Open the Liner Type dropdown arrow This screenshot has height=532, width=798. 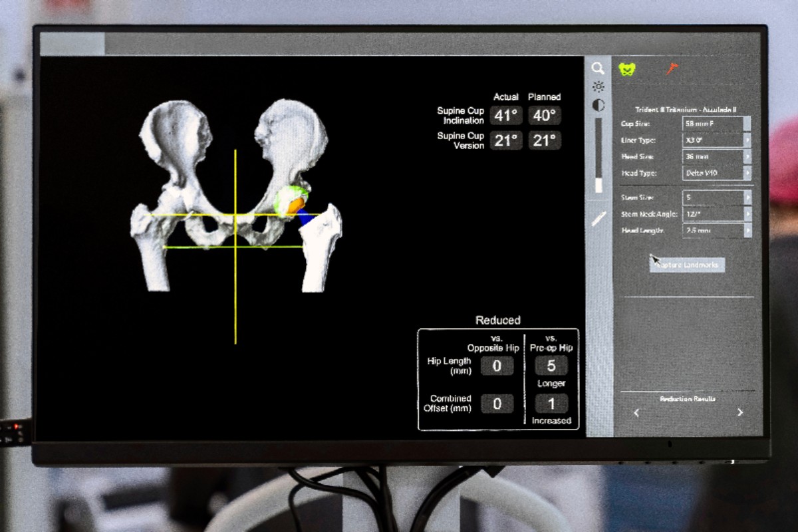[747, 140]
